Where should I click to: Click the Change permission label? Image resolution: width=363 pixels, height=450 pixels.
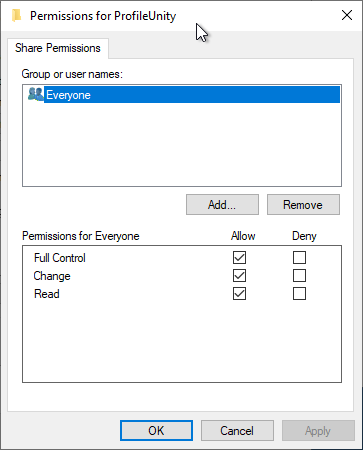[x=52, y=276]
